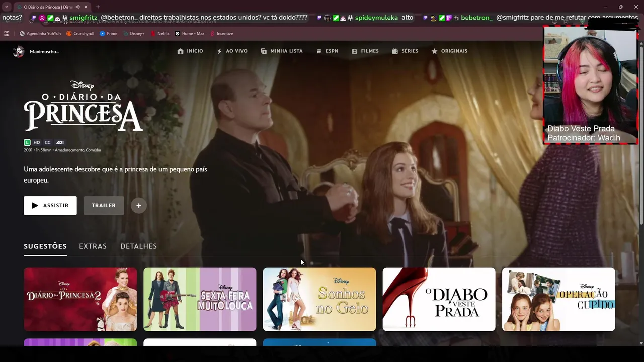Open the Maximusrhu profile avatar

pyautogui.click(x=19, y=51)
